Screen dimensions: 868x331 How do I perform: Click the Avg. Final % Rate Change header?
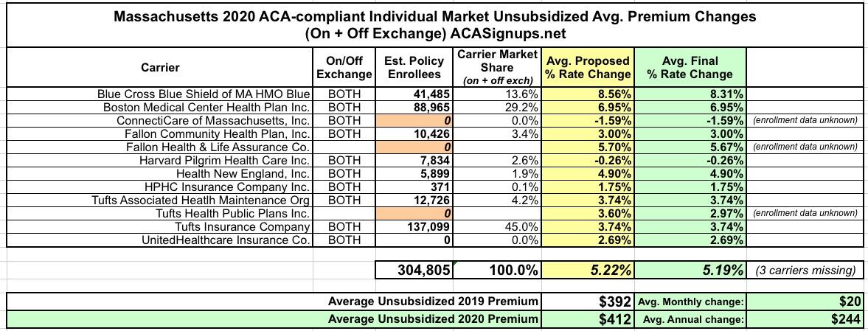[690, 68]
